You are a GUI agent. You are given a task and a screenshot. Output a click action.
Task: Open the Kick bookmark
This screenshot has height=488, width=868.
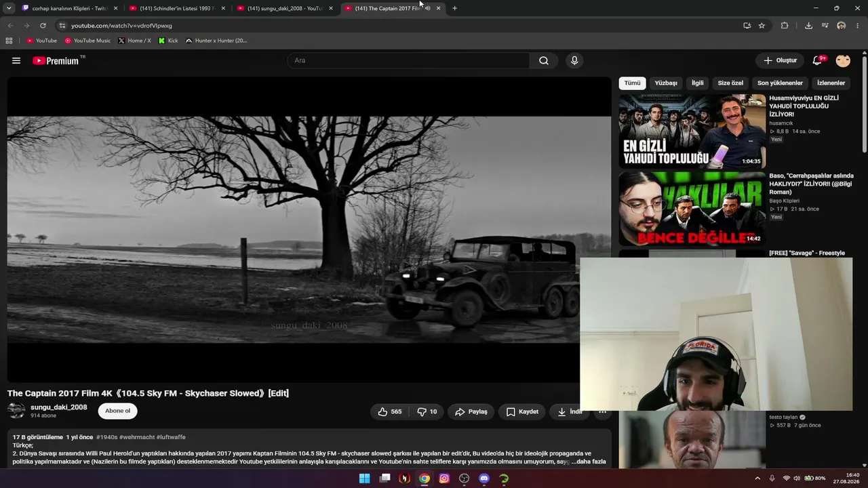pos(168,41)
